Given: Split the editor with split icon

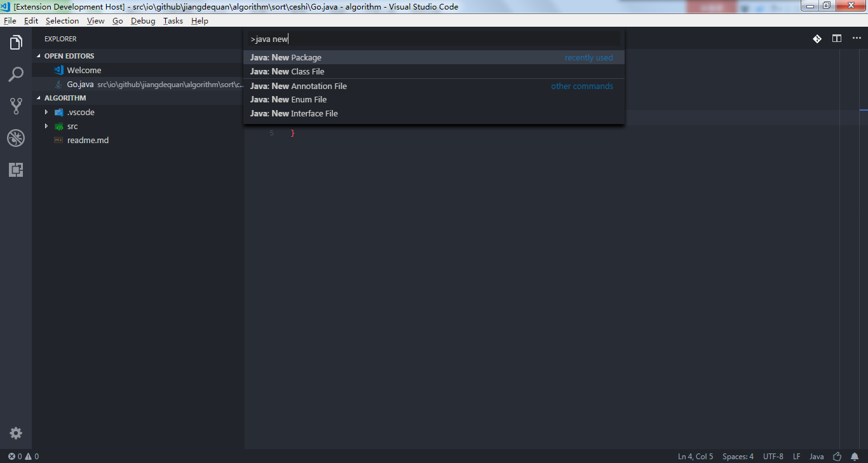Looking at the screenshot, I should [837, 39].
